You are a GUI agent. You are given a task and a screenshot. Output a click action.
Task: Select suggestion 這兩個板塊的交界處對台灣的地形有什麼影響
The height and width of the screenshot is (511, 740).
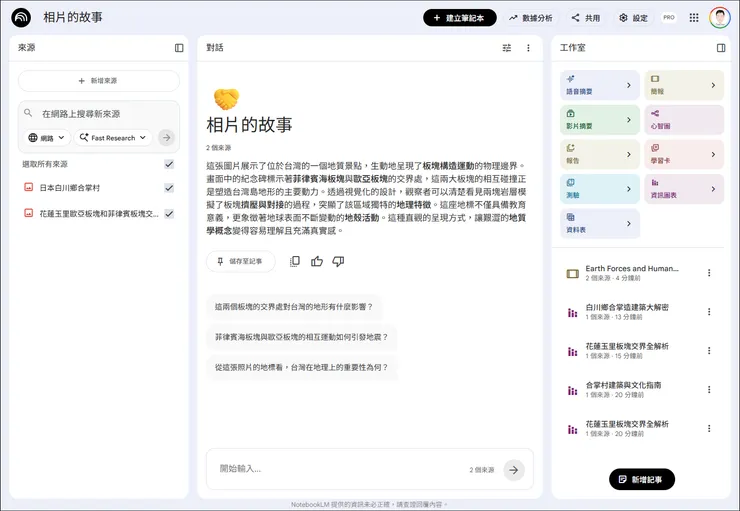(294, 307)
